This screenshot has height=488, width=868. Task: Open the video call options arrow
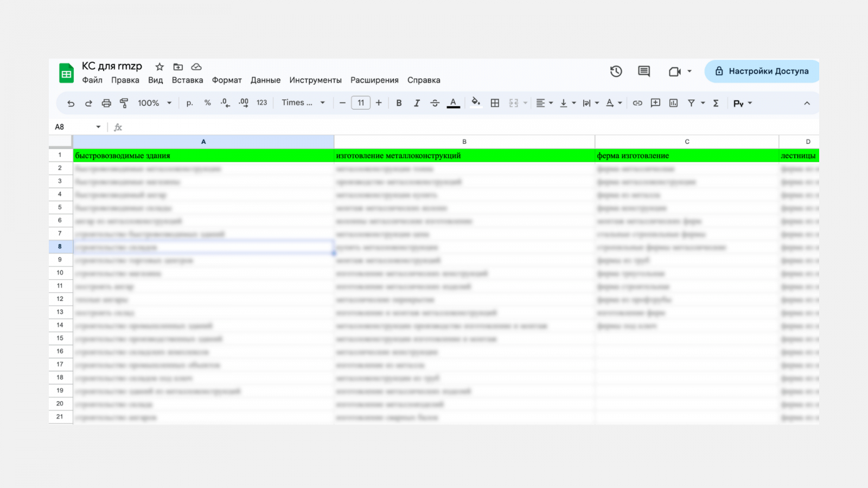point(690,71)
